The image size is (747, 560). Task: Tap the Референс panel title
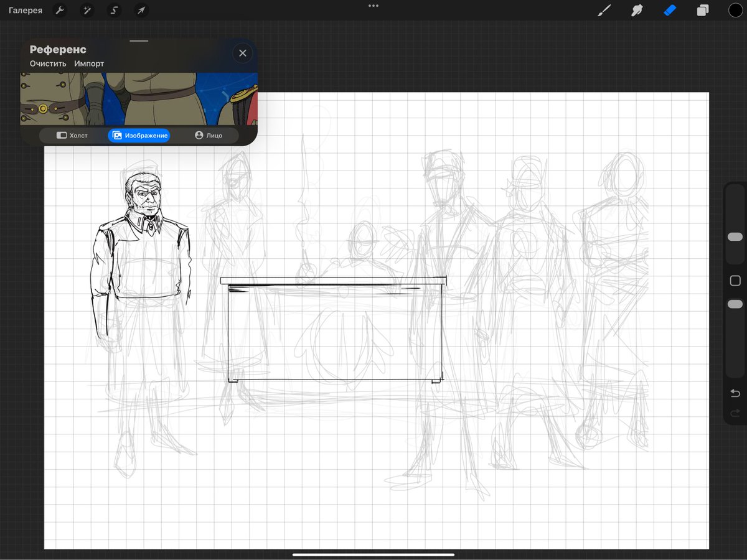[x=58, y=50]
